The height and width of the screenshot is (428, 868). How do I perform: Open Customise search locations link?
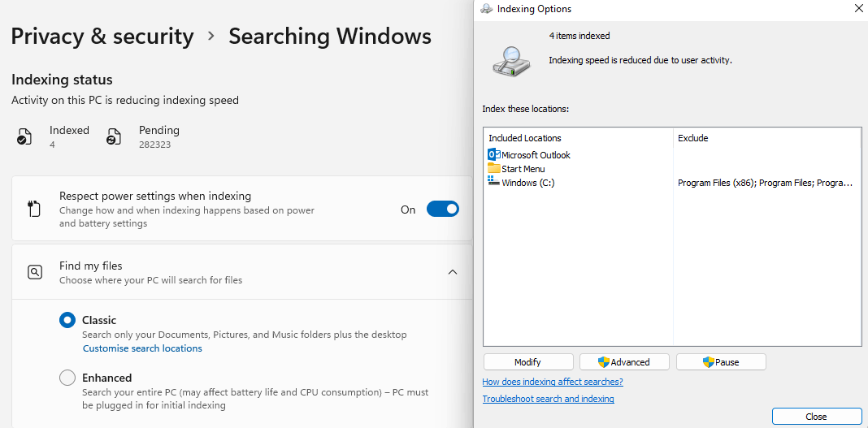pyautogui.click(x=142, y=348)
